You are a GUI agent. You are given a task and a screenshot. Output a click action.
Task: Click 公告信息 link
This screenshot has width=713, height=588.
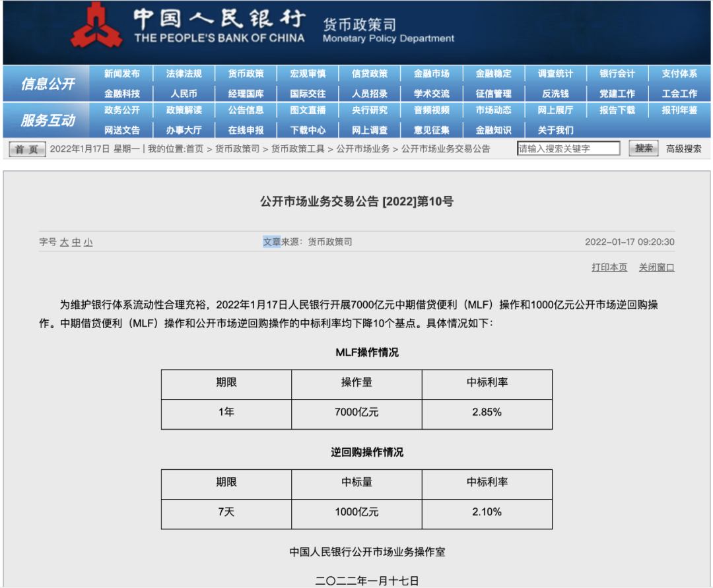pos(246,110)
